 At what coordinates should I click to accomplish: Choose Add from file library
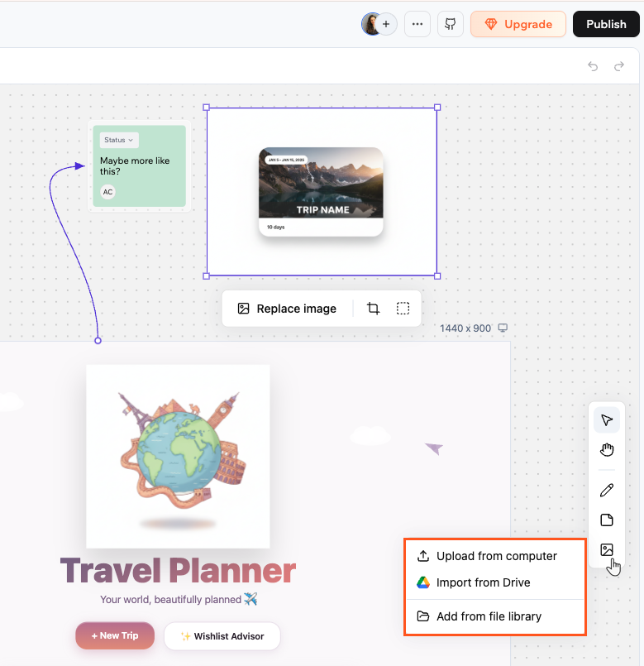(495, 616)
